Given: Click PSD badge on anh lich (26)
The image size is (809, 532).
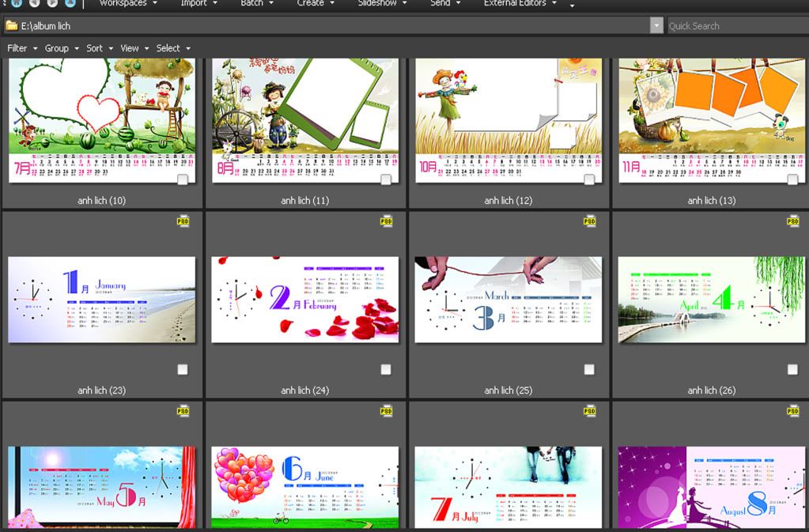Looking at the screenshot, I should (793, 221).
